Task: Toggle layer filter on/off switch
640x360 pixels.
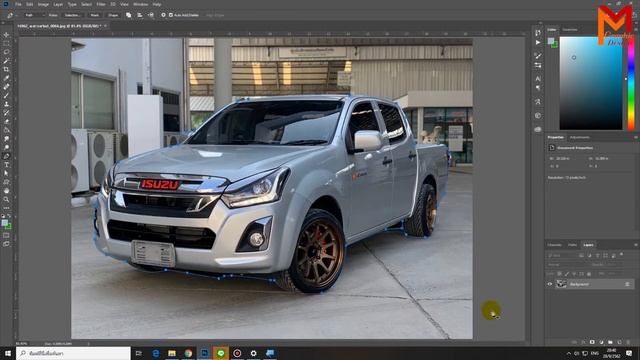Action: click(x=622, y=255)
